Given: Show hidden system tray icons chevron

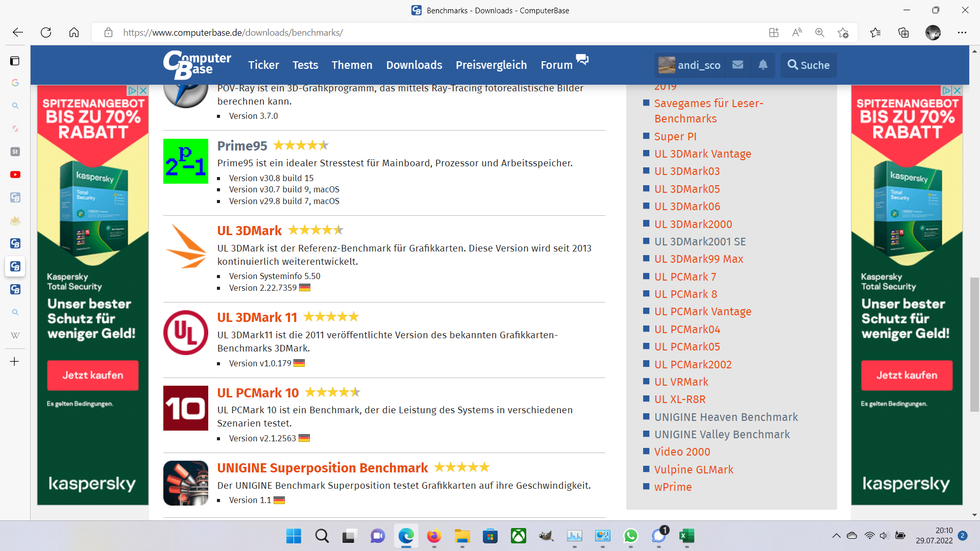Looking at the screenshot, I should [x=836, y=536].
